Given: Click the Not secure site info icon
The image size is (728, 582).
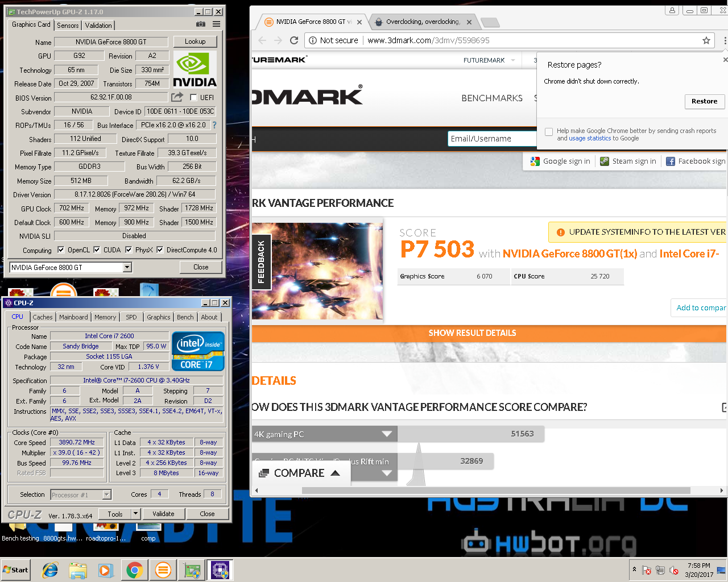Looking at the screenshot, I should click(313, 40).
